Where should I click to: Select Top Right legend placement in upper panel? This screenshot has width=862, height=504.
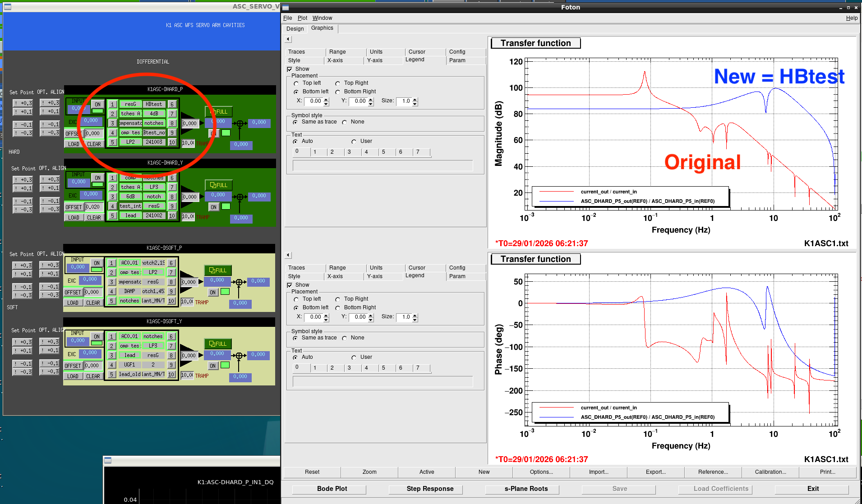(338, 83)
